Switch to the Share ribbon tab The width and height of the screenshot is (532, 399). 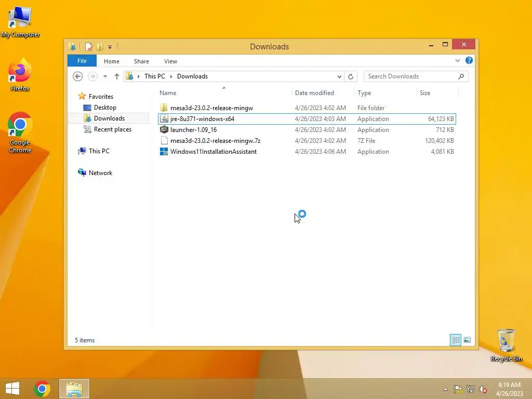(x=141, y=61)
